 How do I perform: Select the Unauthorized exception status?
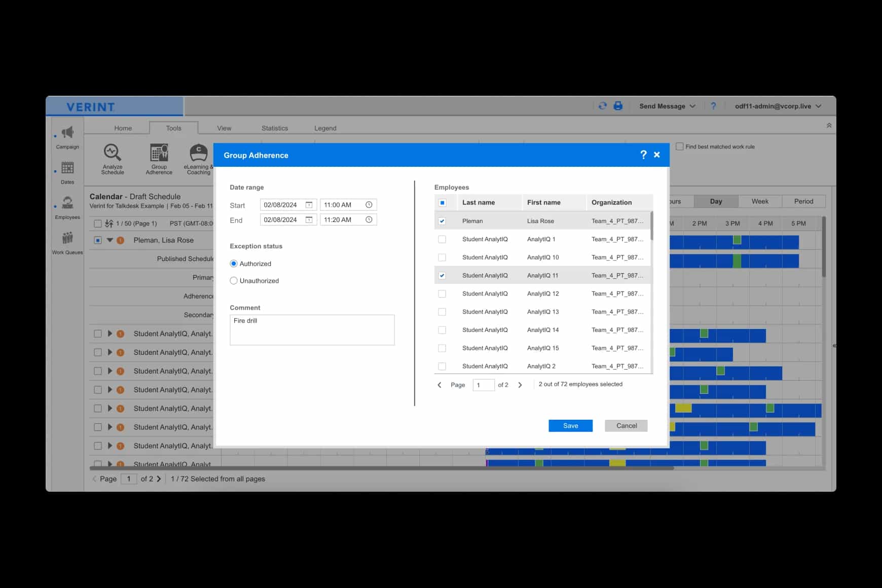point(234,280)
